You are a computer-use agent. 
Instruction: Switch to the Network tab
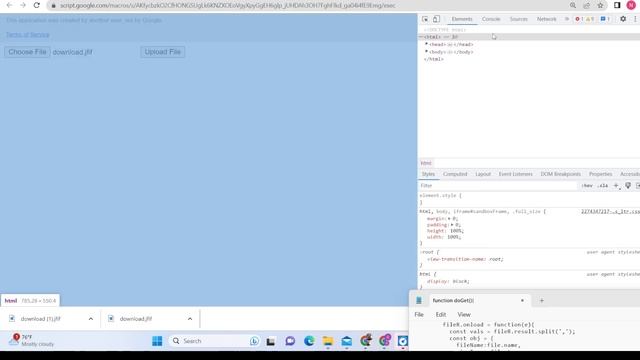point(547,19)
